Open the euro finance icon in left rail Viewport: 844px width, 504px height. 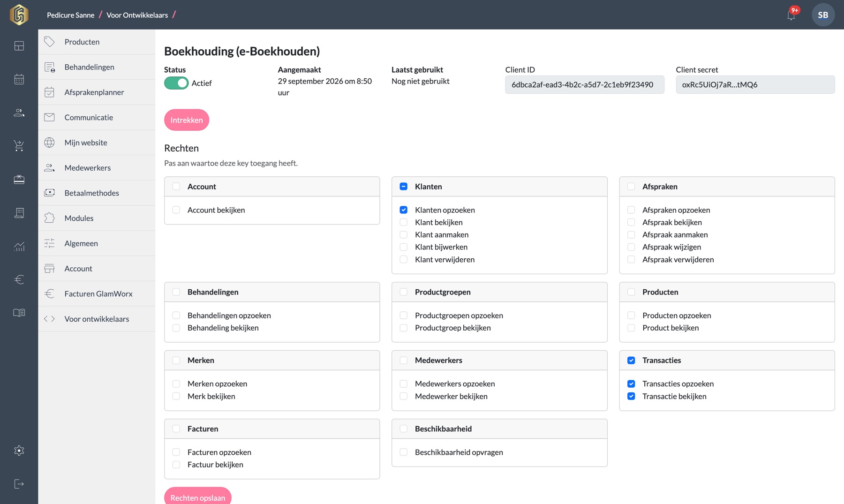tap(19, 279)
